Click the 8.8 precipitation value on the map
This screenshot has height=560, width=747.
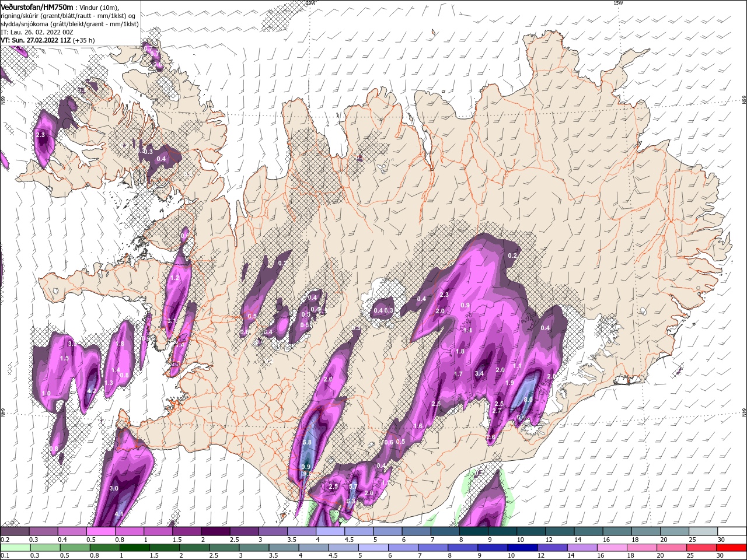(308, 443)
